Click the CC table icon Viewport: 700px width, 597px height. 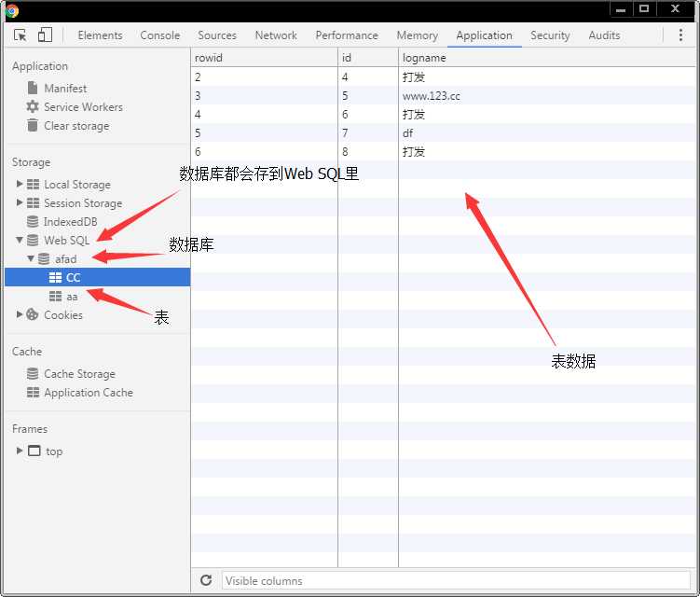tap(55, 277)
